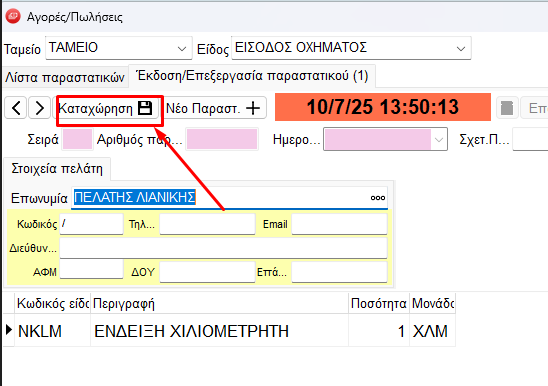548x386 pixels.
Task: Click the orange date-time display
Action: pos(383,107)
